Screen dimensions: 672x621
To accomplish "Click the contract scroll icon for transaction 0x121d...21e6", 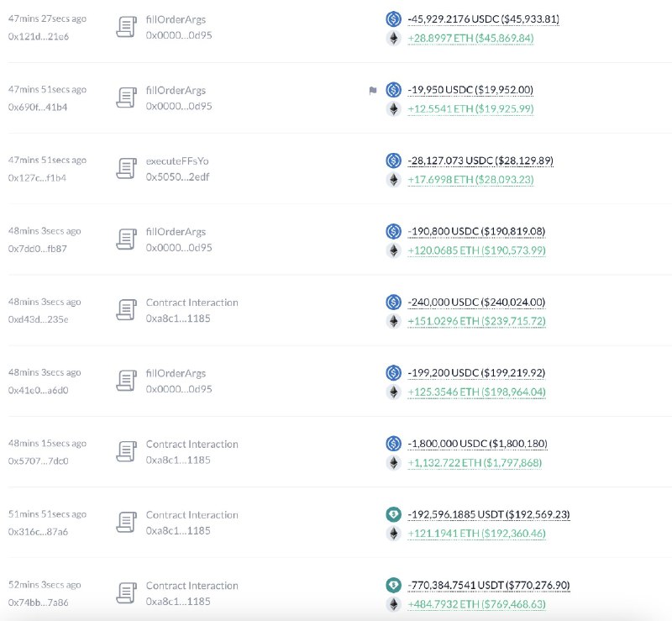I will (x=127, y=27).
